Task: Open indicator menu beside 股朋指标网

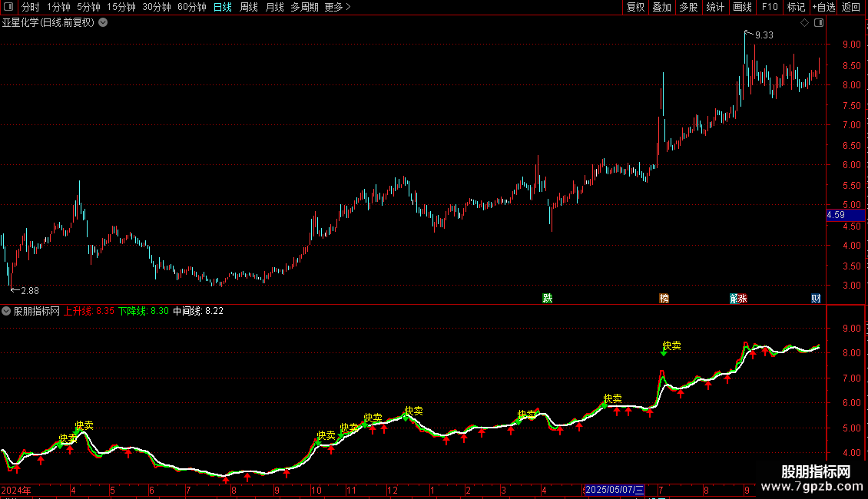Action: (x=6, y=311)
